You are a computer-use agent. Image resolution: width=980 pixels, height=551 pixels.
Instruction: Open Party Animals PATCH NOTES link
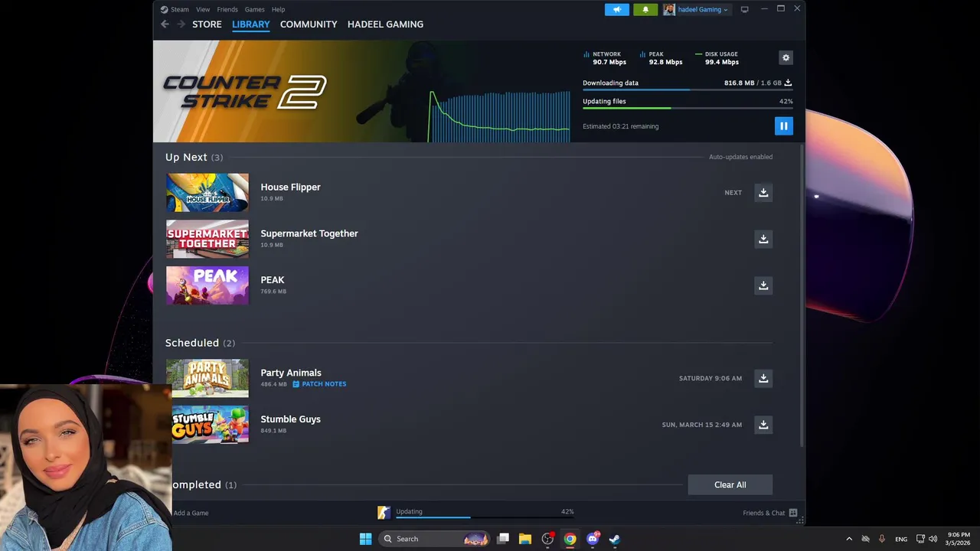click(x=319, y=384)
